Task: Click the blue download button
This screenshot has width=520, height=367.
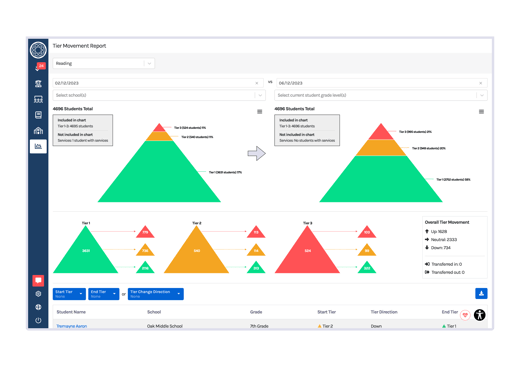Action: (x=481, y=294)
